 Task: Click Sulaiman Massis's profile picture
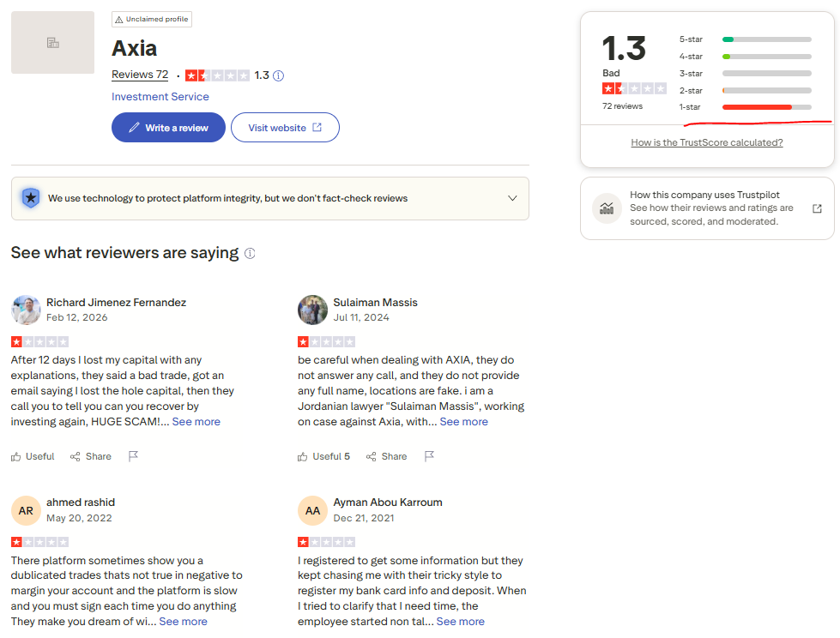point(312,310)
